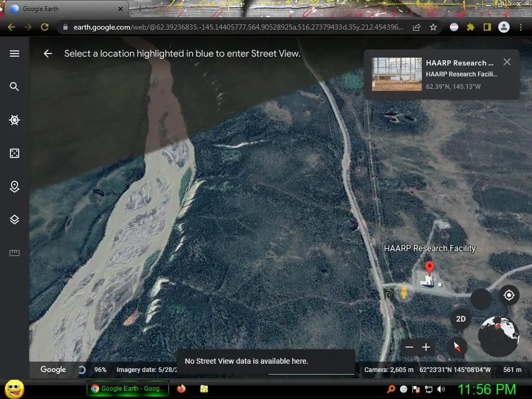Image resolution: width=532 pixels, height=399 pixels.
Task: Open the browser side panel icon
Action: point(487,27)
